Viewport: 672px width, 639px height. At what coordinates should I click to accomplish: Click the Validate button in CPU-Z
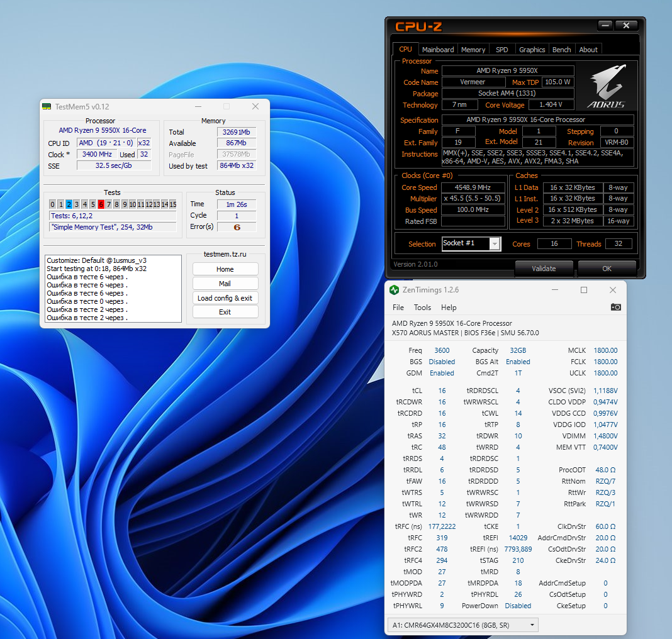[x=544, y=269]
